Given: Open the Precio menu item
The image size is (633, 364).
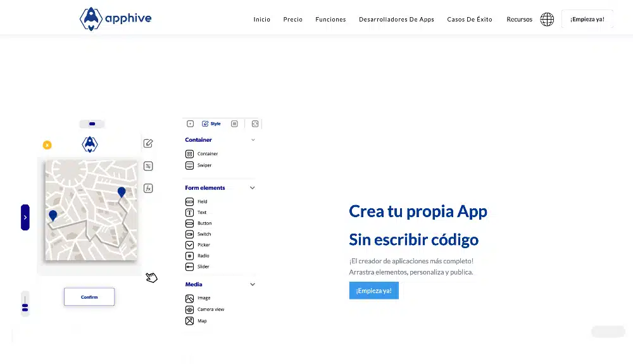Looking at the screenshot, I should 292,20.
